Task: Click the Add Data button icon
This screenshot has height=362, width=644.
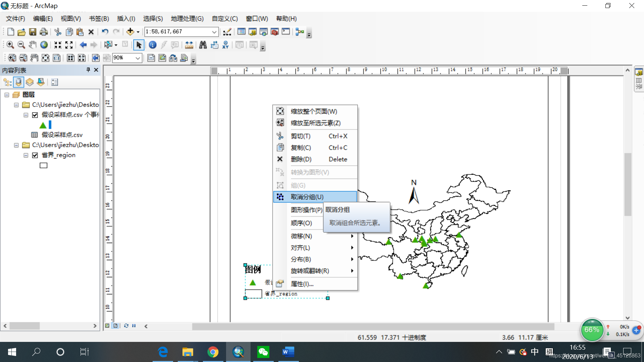Action: pyautogui.click(x=130, y=32)
